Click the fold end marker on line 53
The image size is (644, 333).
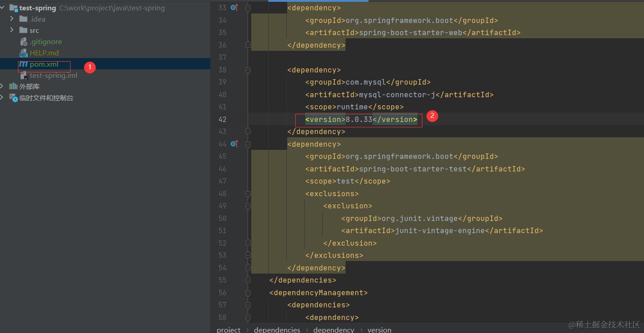tap(248, 255)
